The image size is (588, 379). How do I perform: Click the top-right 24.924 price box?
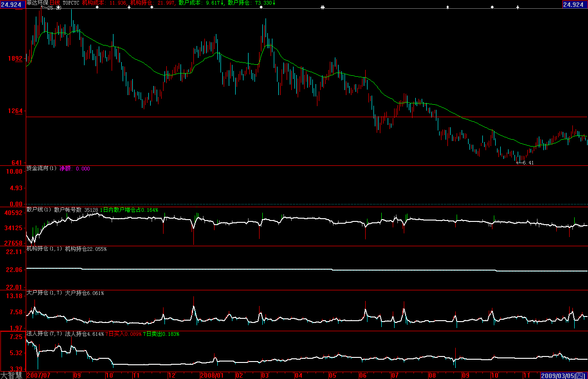coord(575,4)
